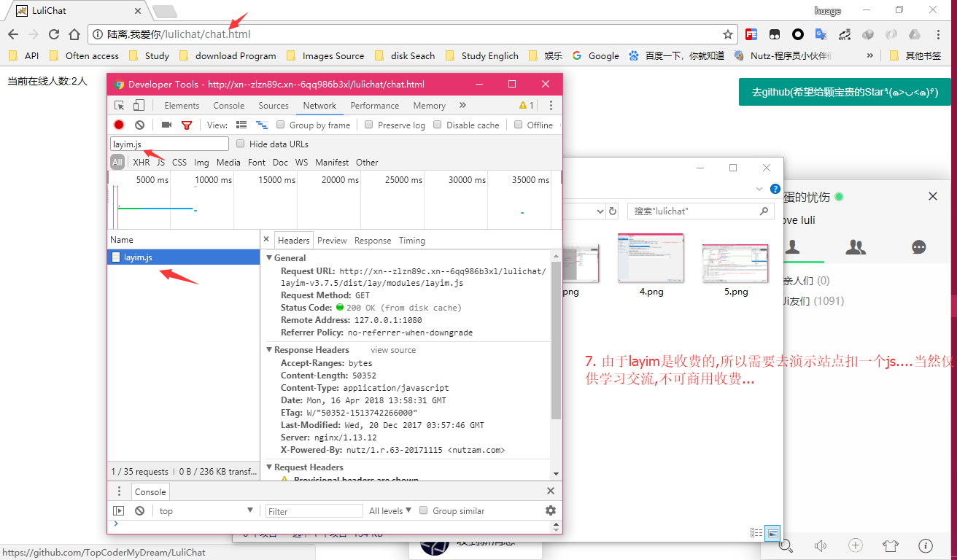Enable Preserve log checkbox
The width and height of the screenshot is (957, 560).
369,125
